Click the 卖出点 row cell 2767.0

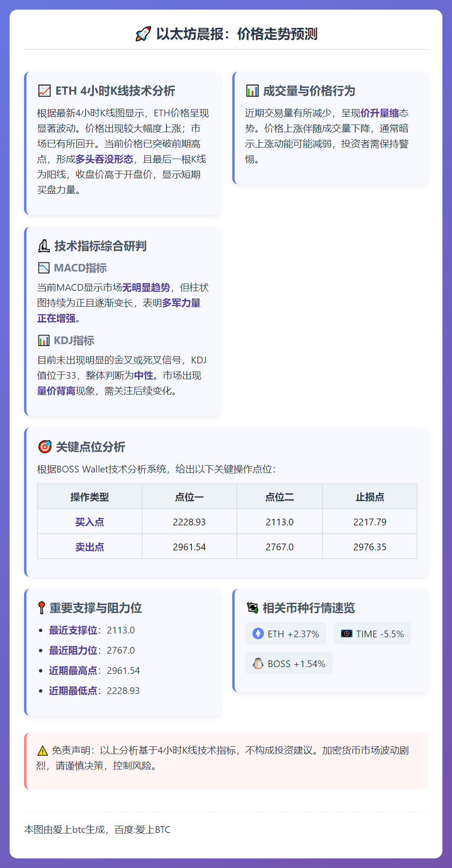[x=279, y=547]
